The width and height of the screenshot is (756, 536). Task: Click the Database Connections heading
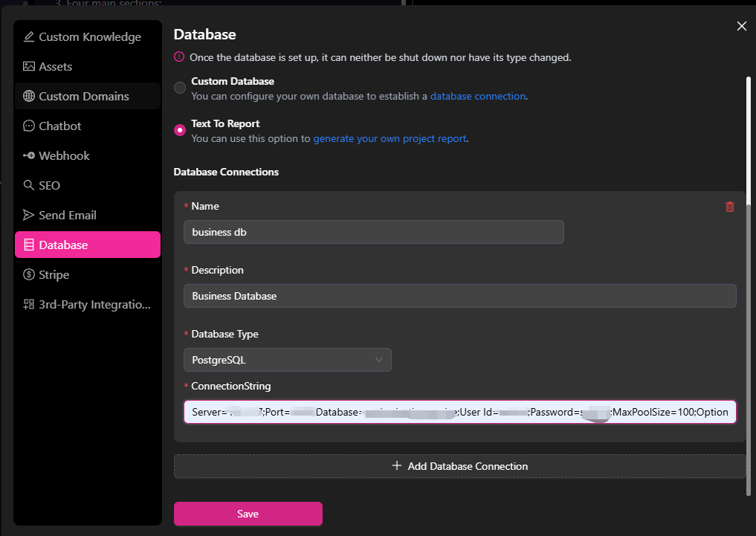click(226, 172)
